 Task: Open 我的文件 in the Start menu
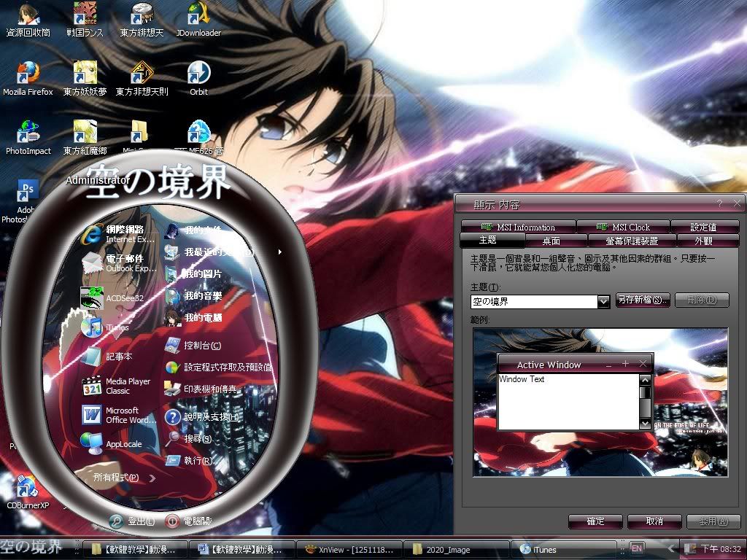coord(193,230)
